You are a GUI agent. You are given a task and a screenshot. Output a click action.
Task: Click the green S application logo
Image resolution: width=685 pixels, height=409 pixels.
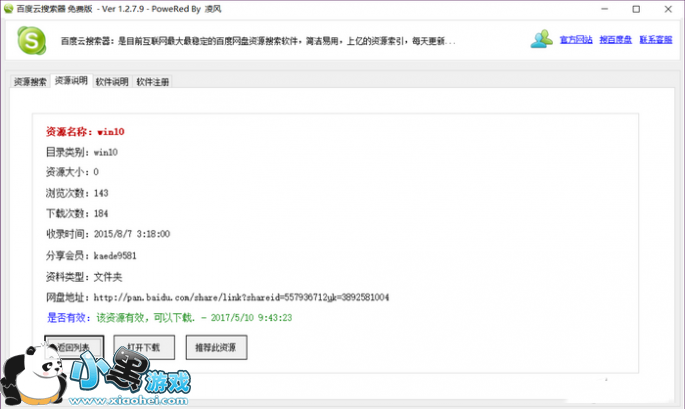31,41
